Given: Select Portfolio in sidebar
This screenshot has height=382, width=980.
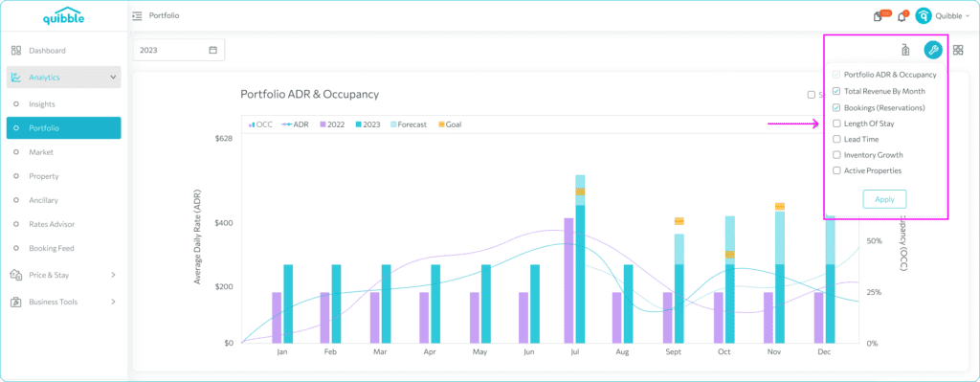Looking at the screenshot, I should point(64,127).
